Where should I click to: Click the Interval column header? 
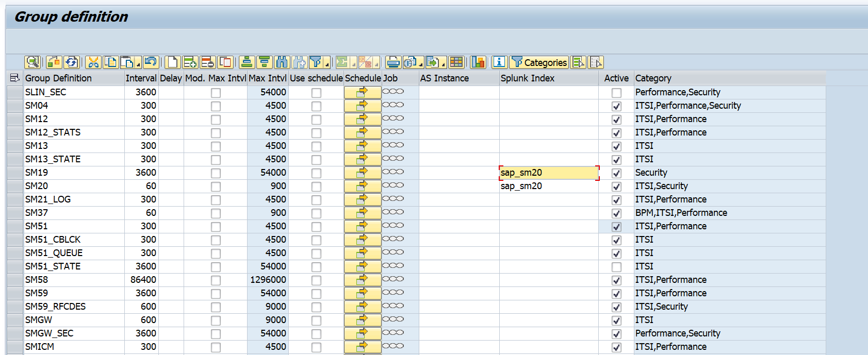click(141, 78)
